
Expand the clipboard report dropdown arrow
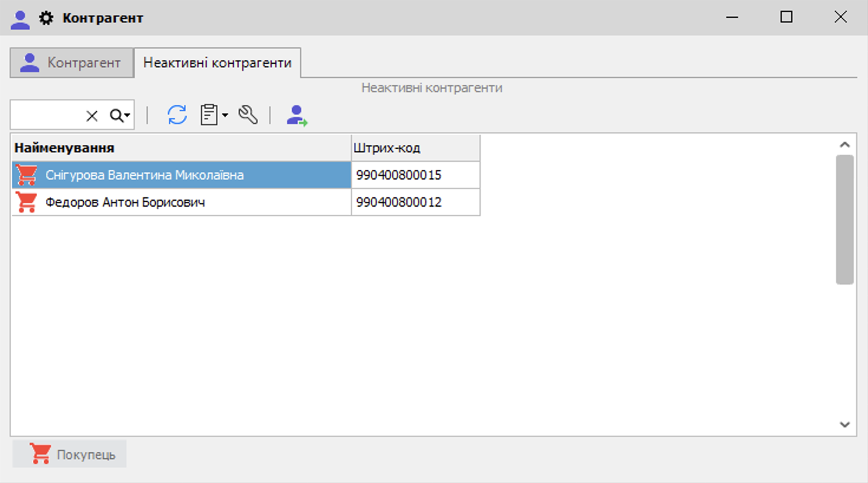[225, 115]
